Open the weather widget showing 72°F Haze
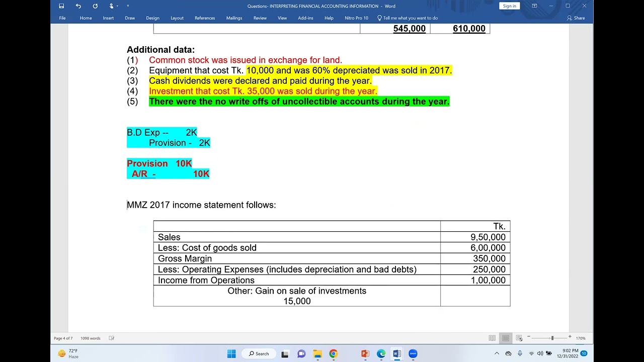 (x=68, y=353)
